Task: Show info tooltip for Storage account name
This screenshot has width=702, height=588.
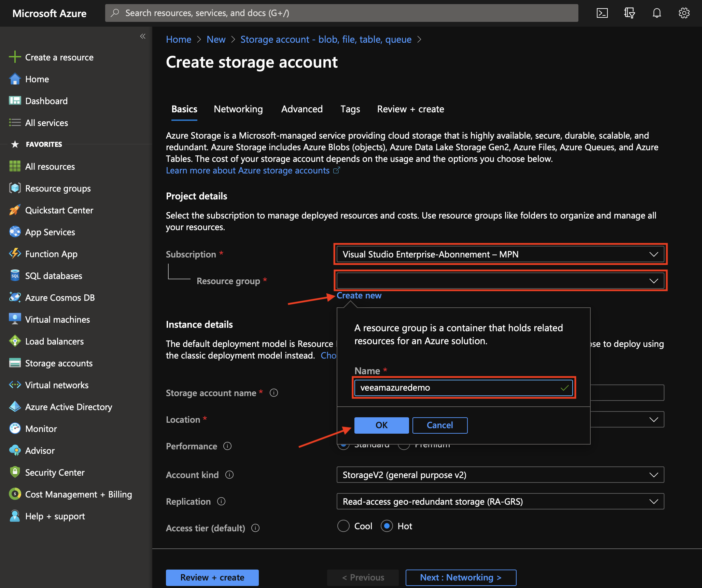Action: pos(274,393)
